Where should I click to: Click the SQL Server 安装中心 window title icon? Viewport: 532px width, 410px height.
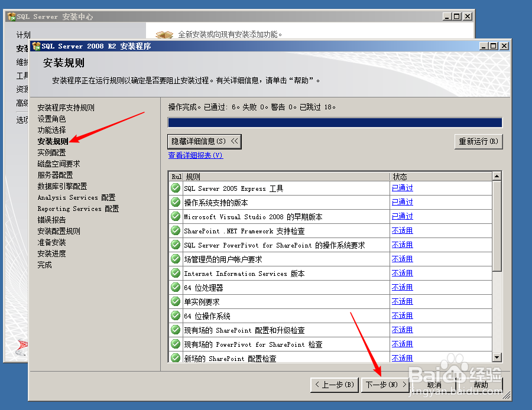[12, 17]
